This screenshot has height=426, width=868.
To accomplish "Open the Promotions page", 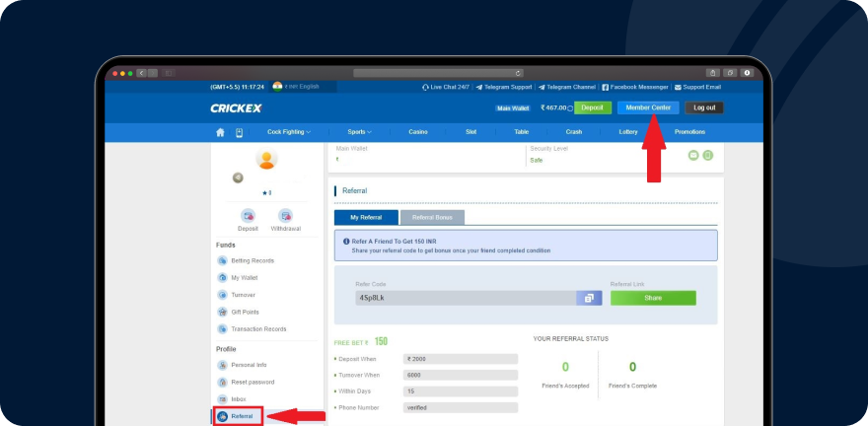I will [x=689, y=132].
